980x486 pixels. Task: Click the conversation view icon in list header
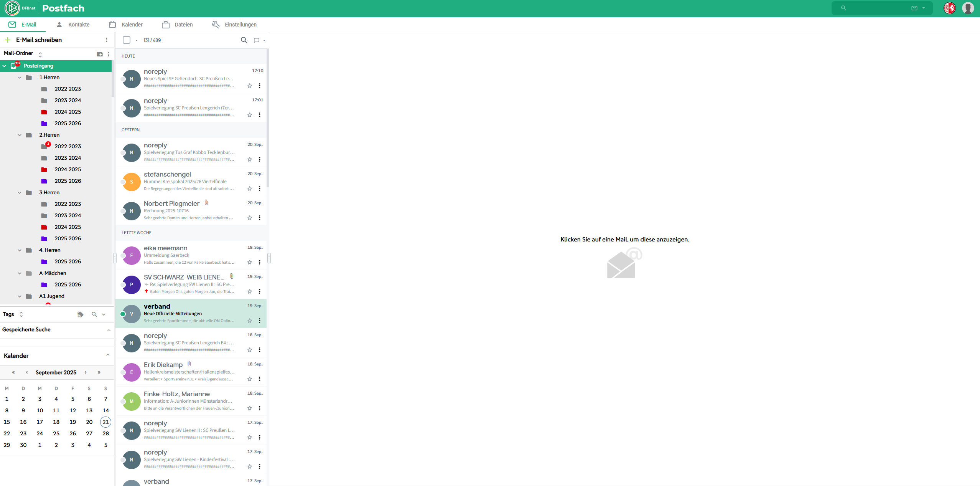(x=257, y=40)
